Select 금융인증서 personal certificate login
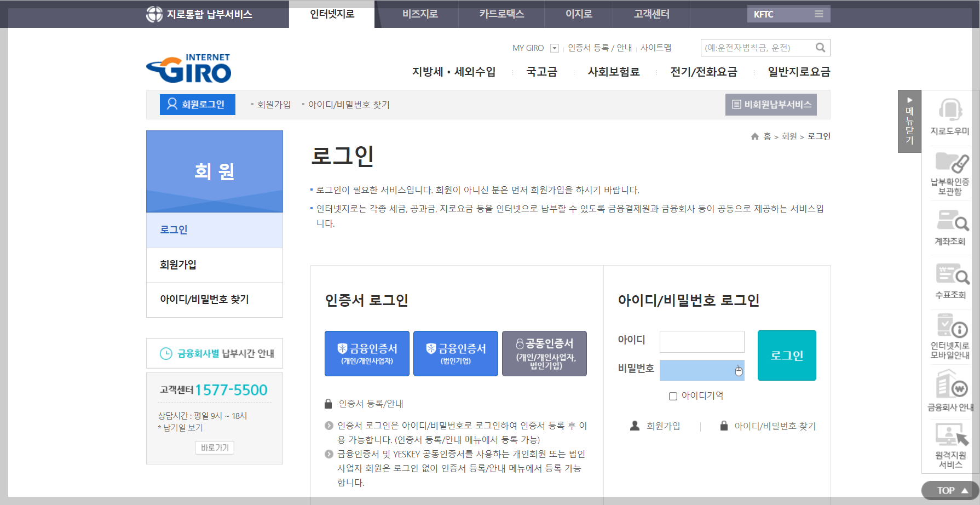 [x=367, y=353]
